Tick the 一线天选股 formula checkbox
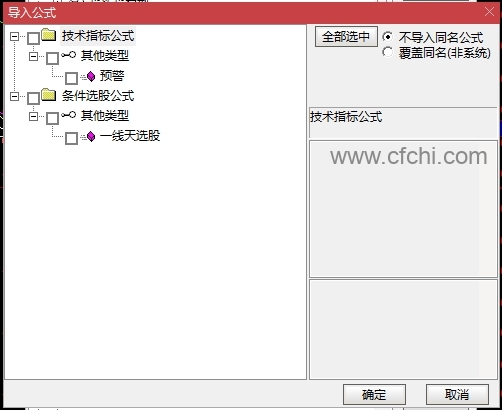Viewport: 502px width, 410px height. coord(71,138)
